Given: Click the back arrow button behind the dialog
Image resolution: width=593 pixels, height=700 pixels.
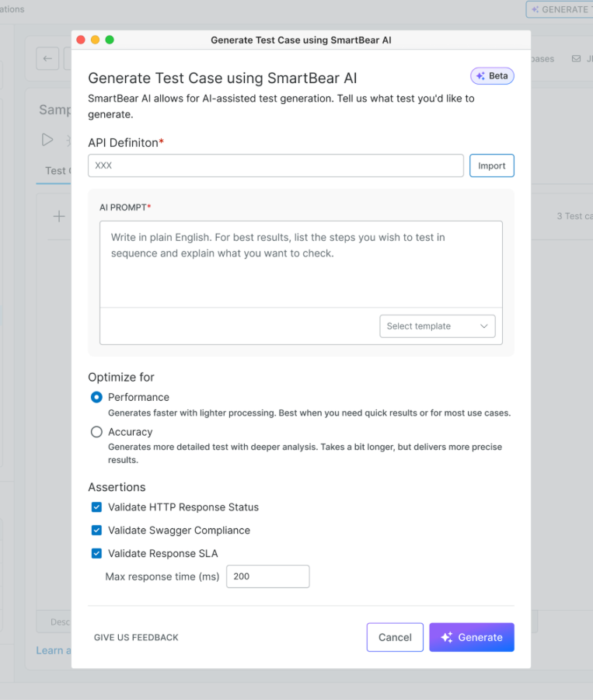Looking at the screenshot, I should (x=47, y=58).
